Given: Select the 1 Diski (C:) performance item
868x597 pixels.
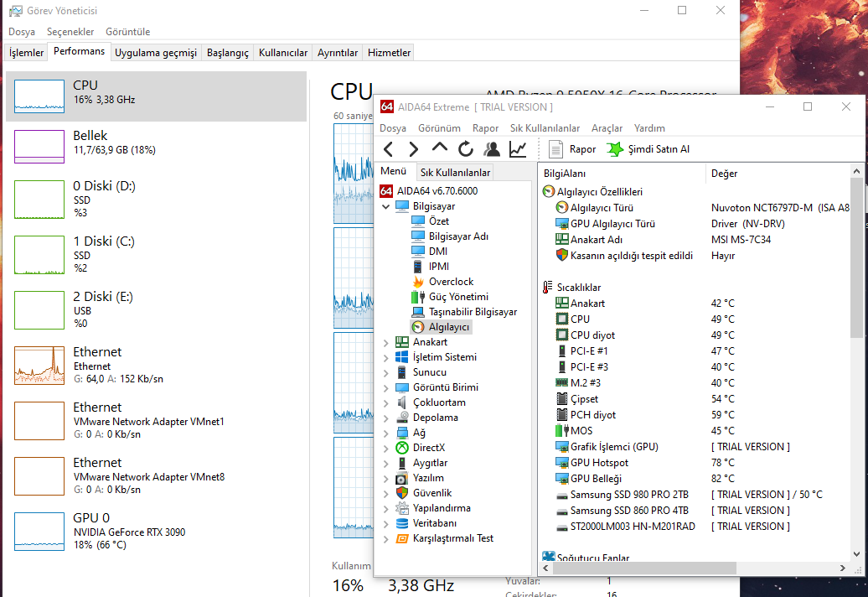Looking at the screenshot, I should 156,255.
